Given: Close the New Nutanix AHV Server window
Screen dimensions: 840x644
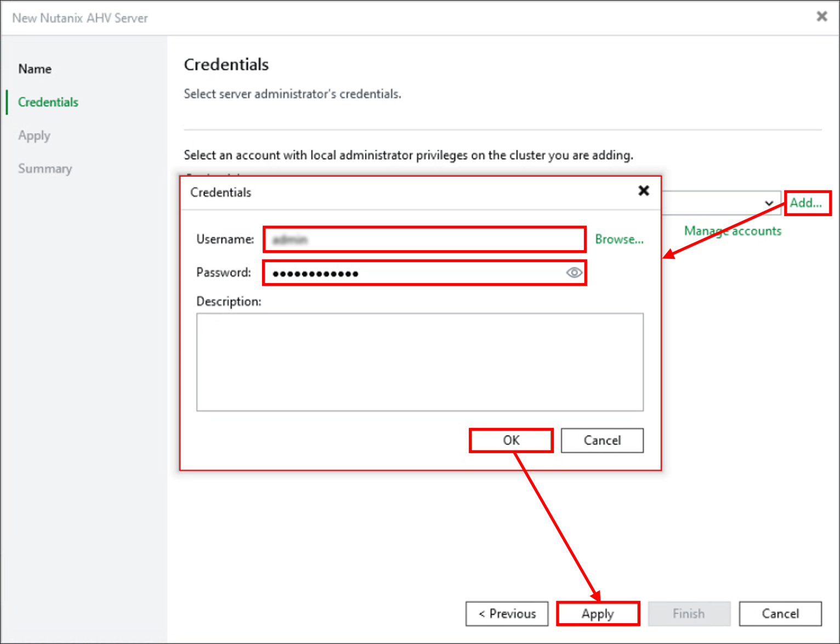Looking at the screenshot, I should click(x=822, y=16).
